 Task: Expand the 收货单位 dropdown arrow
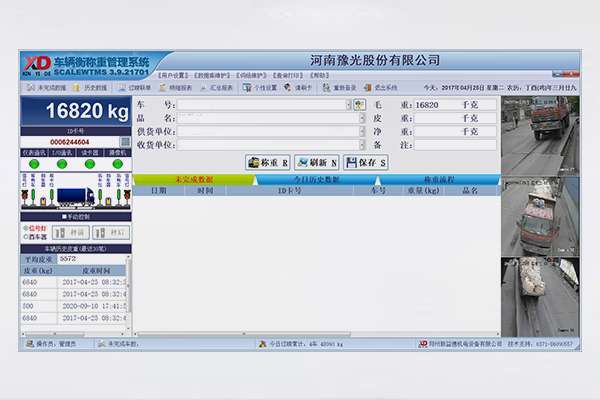tap(362, 145)
